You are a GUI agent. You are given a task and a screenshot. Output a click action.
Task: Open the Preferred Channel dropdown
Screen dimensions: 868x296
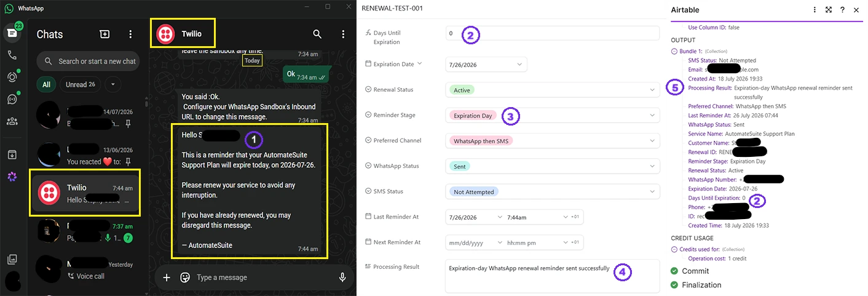pos(552,141)
